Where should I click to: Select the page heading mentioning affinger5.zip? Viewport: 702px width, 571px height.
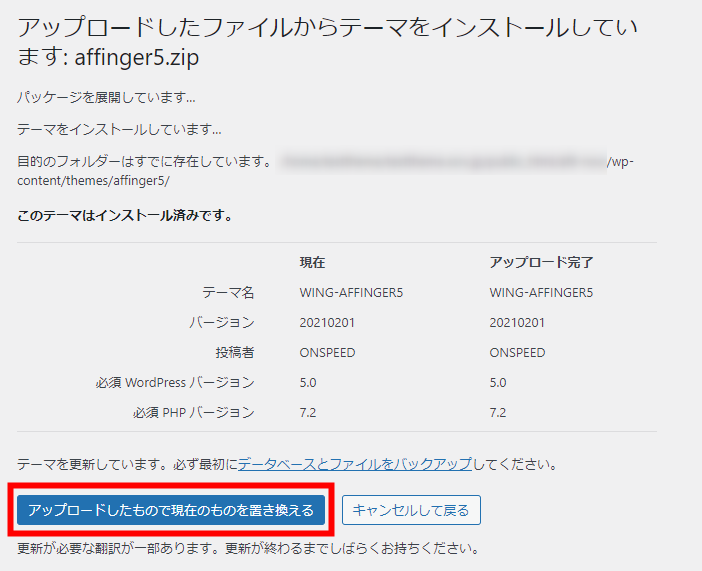pos(327,42)
